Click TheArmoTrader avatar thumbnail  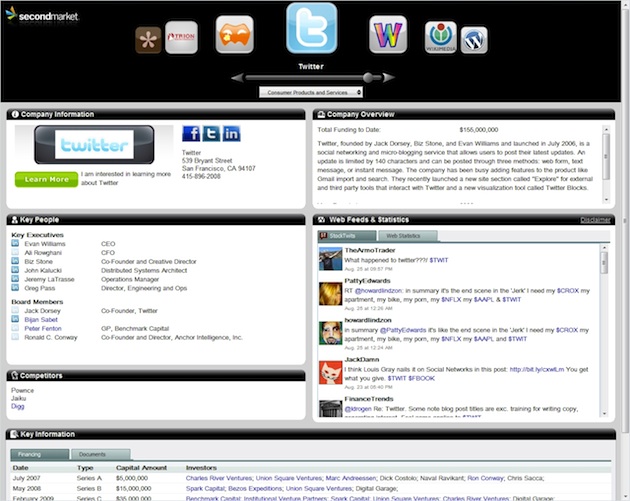[x=330, y=259]
